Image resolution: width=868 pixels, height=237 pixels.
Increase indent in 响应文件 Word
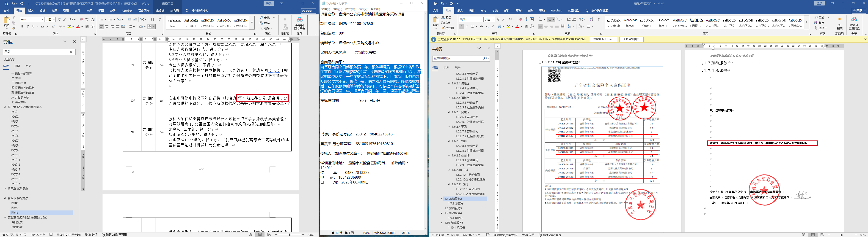(x=574, y=19)
